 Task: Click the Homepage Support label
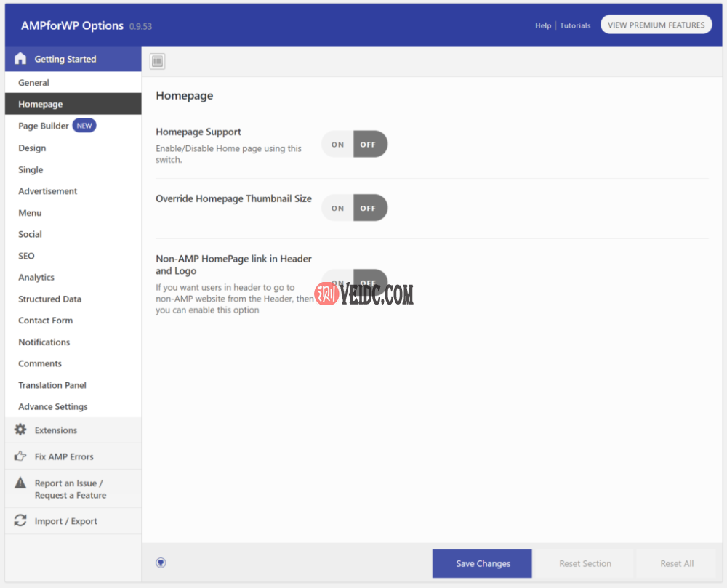point(198,132)
